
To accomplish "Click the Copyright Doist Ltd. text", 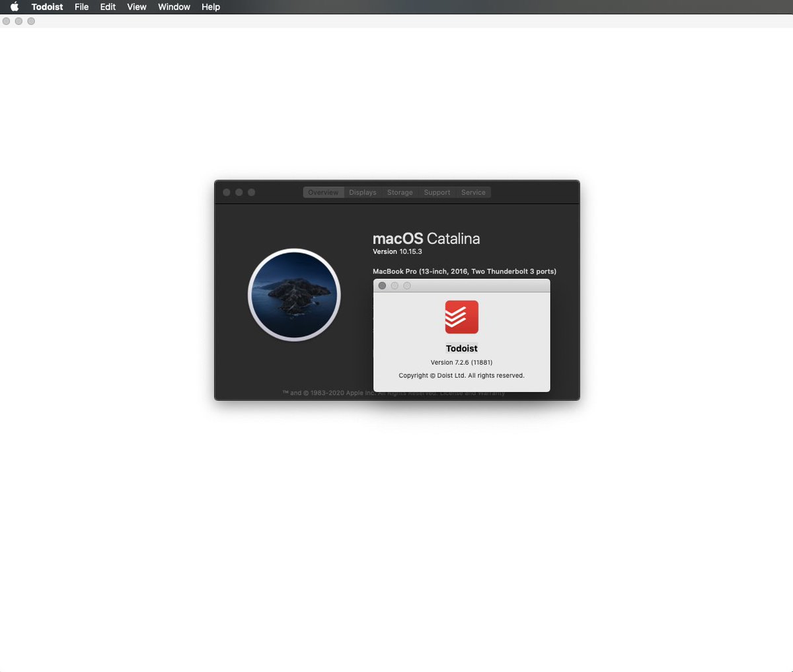I will click(461, 375).
